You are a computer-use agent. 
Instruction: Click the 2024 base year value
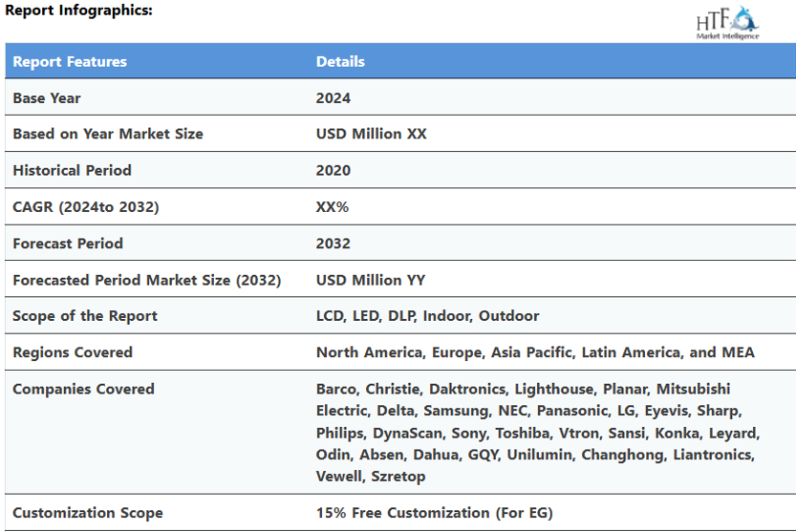(333, 97)
